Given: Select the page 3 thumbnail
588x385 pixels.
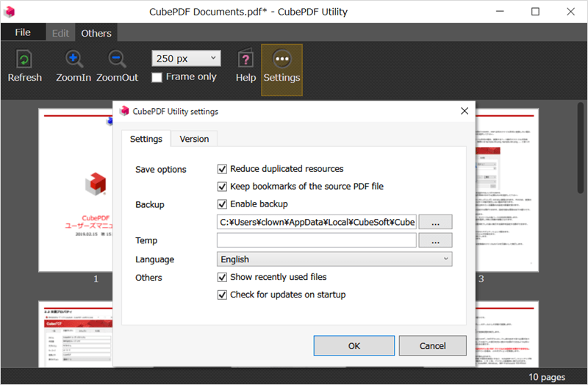Looking at the screenshot, I should tap(507, 190).
